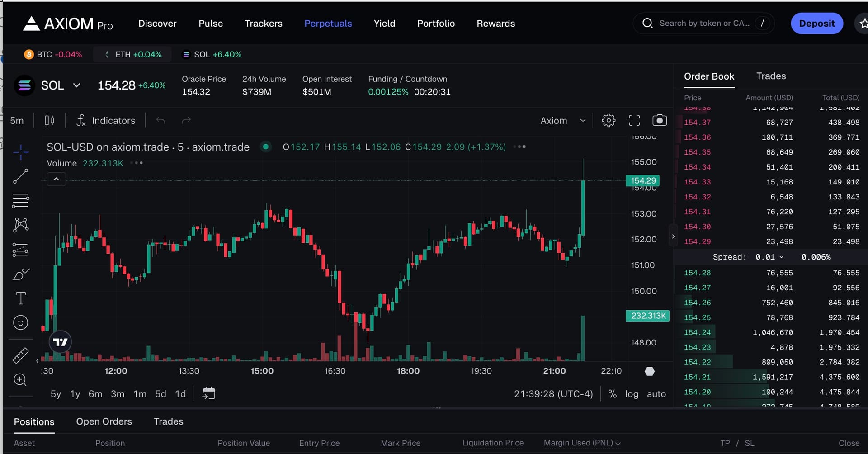Set chart range to 1d
The height and width of the screenshot is (454, 868).
(x=180, y=394)
